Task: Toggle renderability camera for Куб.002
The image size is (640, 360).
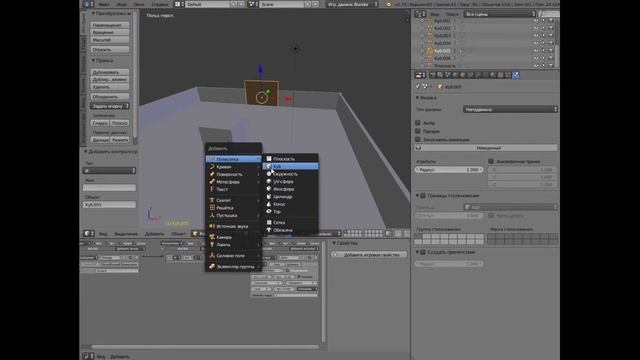Action: 551,29
